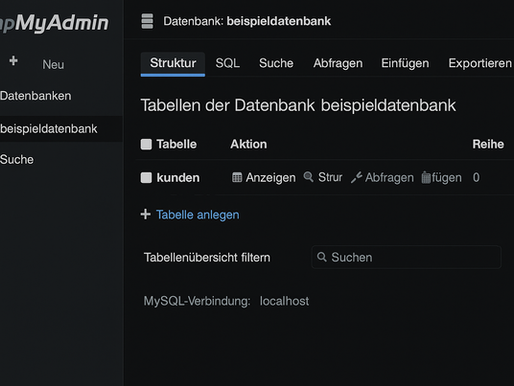Click the Reihe column header
This screenshot has height=386, width=514.
click(x=488, y=144)
